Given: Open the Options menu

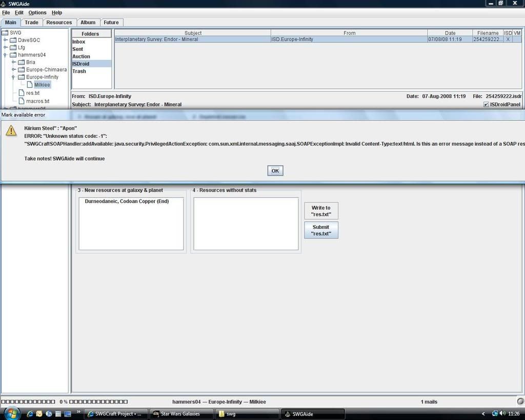Looking at the screenshot, I should coord(37,12).
